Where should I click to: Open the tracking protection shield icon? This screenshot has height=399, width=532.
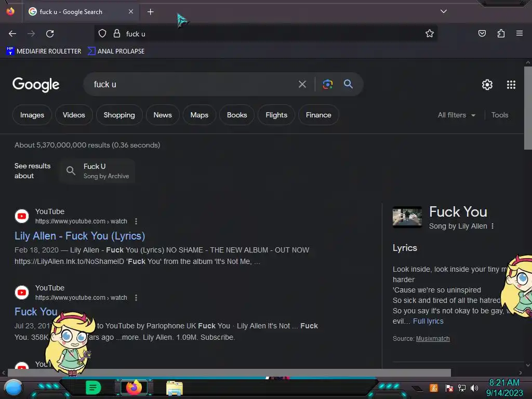click(x=102, y=34)
